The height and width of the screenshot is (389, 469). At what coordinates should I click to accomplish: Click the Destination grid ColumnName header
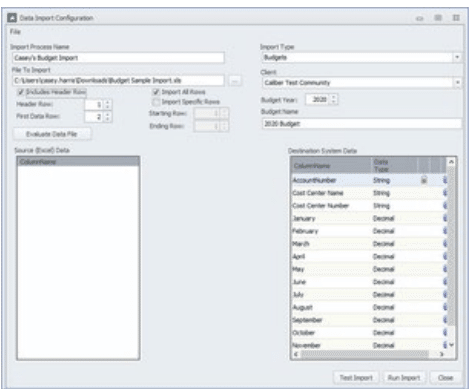point(332,166)
